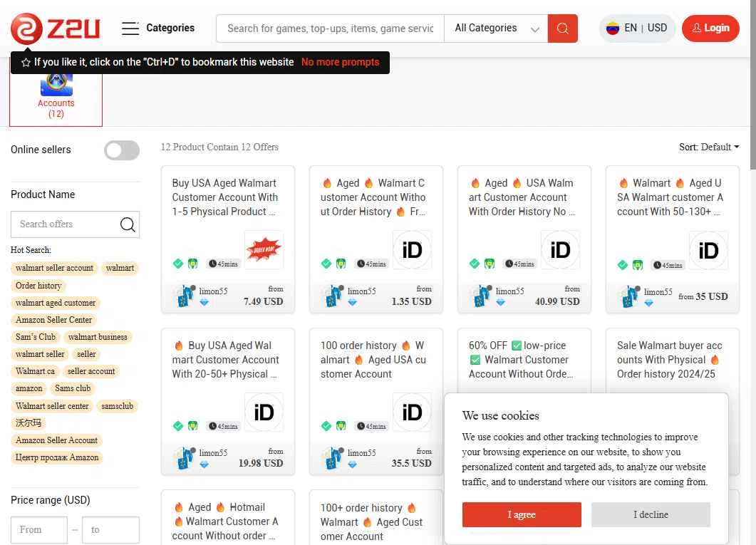Click the red search magnifier button
This screenshot has height=545, width=756.
tap(562, 28)
